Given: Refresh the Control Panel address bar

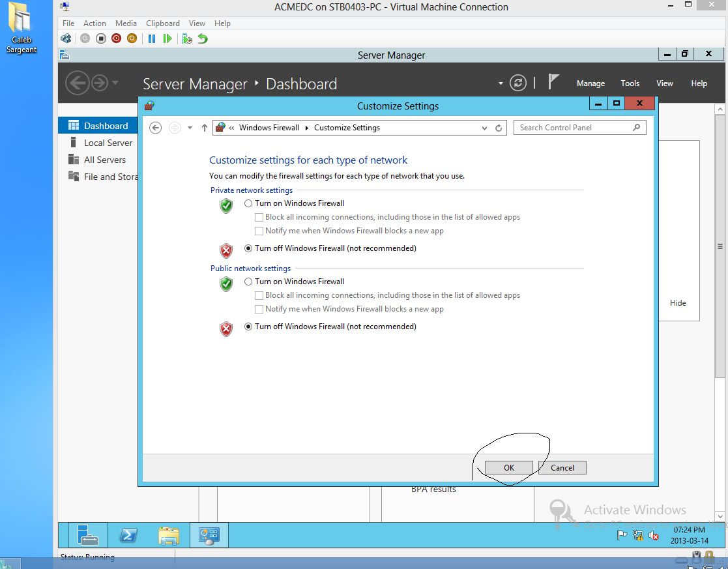Looking at the screenshot, I should [499, 128].
